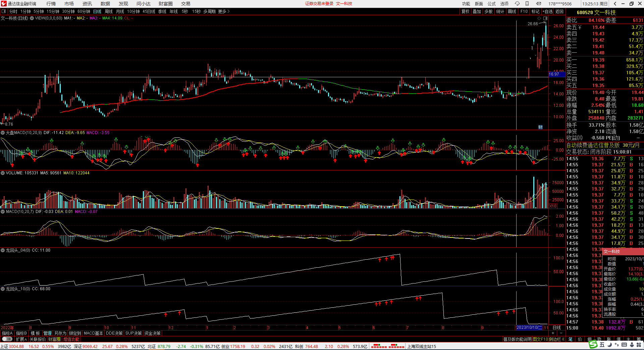Open the envelope messages icon
644x350 pixels.
point(538,4)
